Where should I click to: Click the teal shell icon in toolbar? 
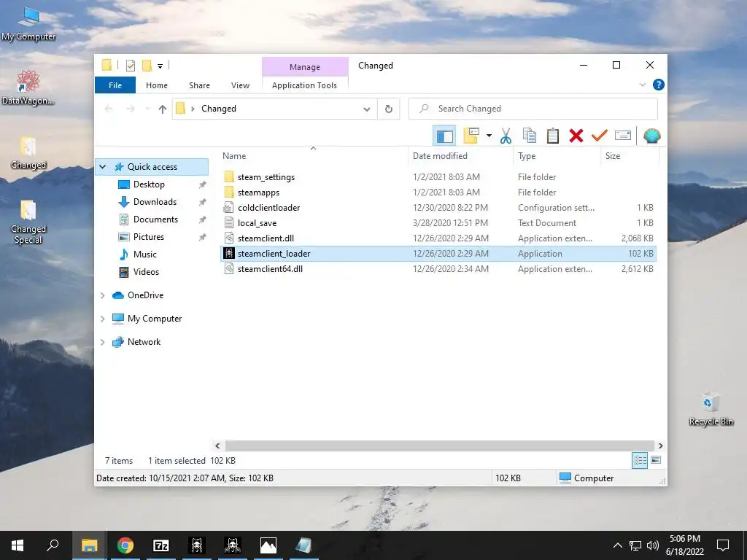coord(651,136)
